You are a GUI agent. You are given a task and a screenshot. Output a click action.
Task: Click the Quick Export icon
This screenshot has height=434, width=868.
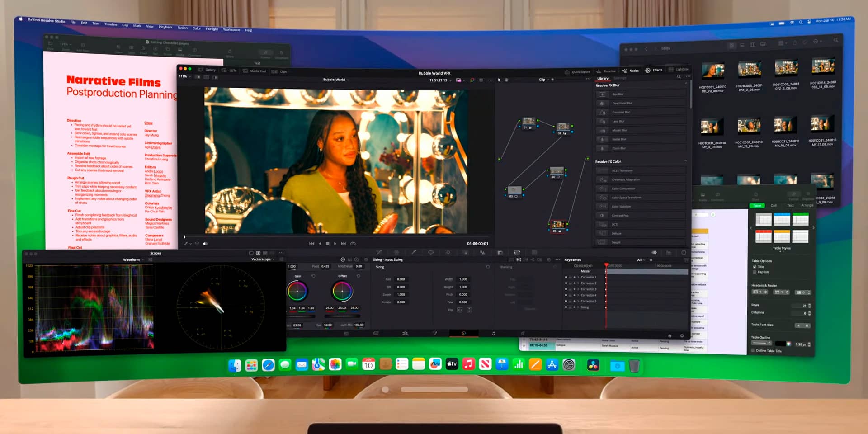pyautogui.click(x=567, y=72)
